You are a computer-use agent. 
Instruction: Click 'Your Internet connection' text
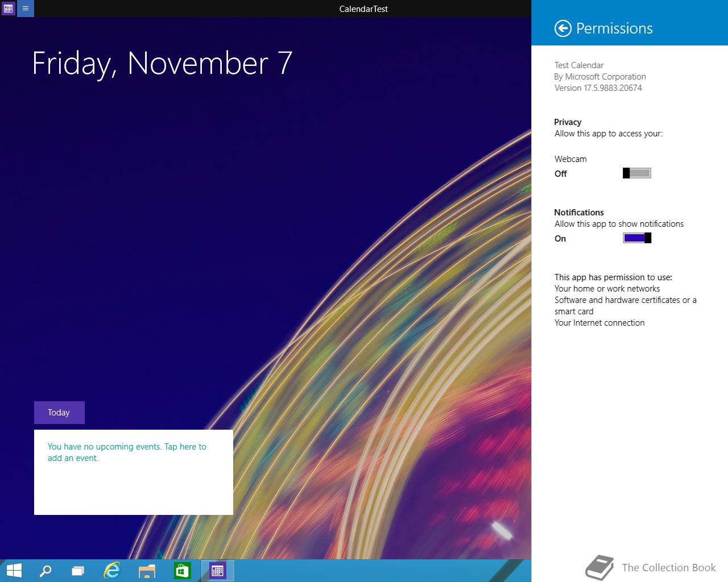(599, 323)
